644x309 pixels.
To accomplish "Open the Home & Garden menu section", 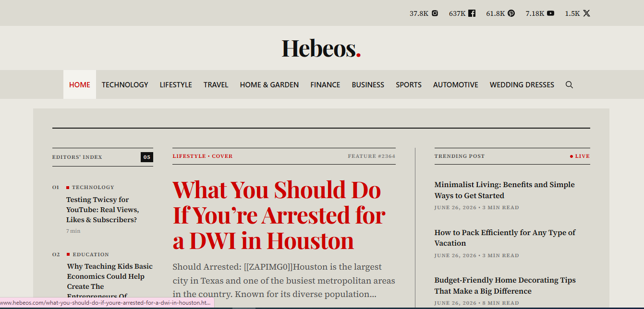I will pos(269,85).
